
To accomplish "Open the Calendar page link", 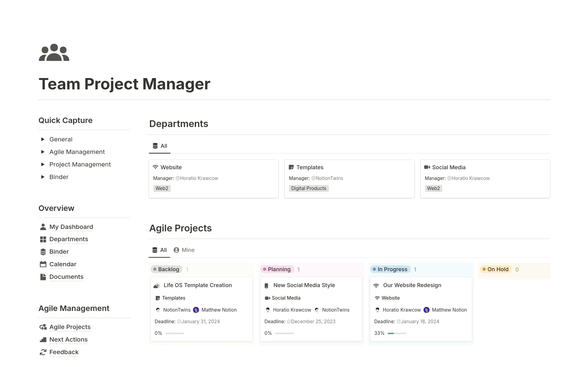I will [63, 264].
